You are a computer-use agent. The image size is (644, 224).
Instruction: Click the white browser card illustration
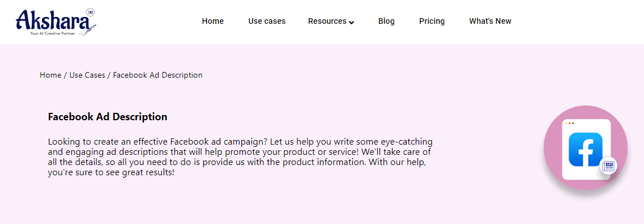(x=586, y=149)
